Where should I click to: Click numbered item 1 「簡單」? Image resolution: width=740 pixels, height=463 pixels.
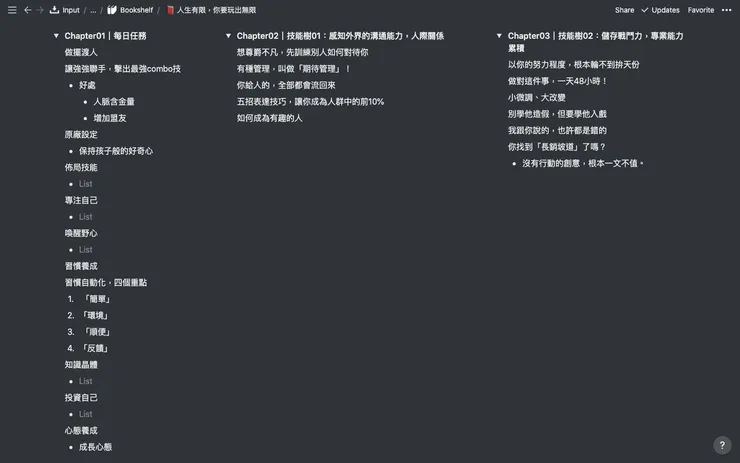[97, 299]
